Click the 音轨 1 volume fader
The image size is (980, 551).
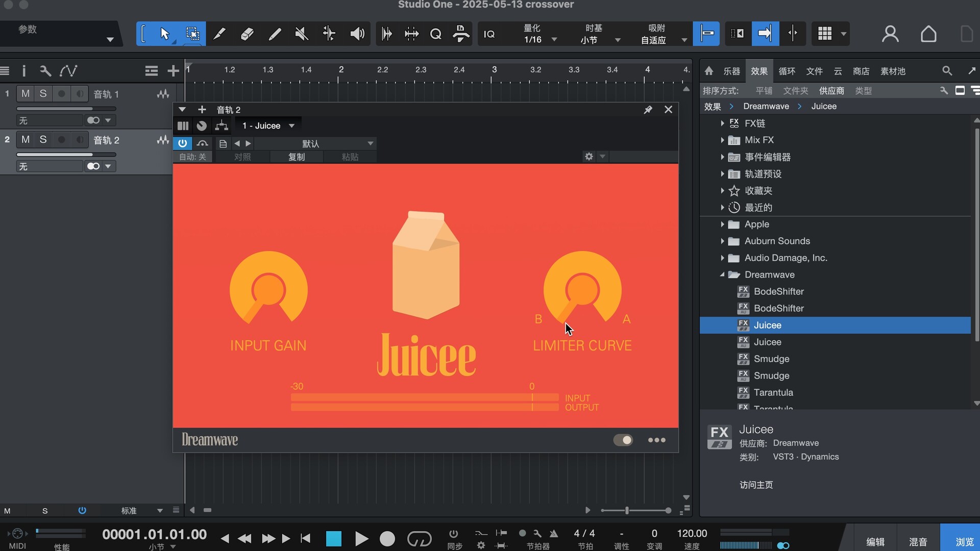pos(66,108)
